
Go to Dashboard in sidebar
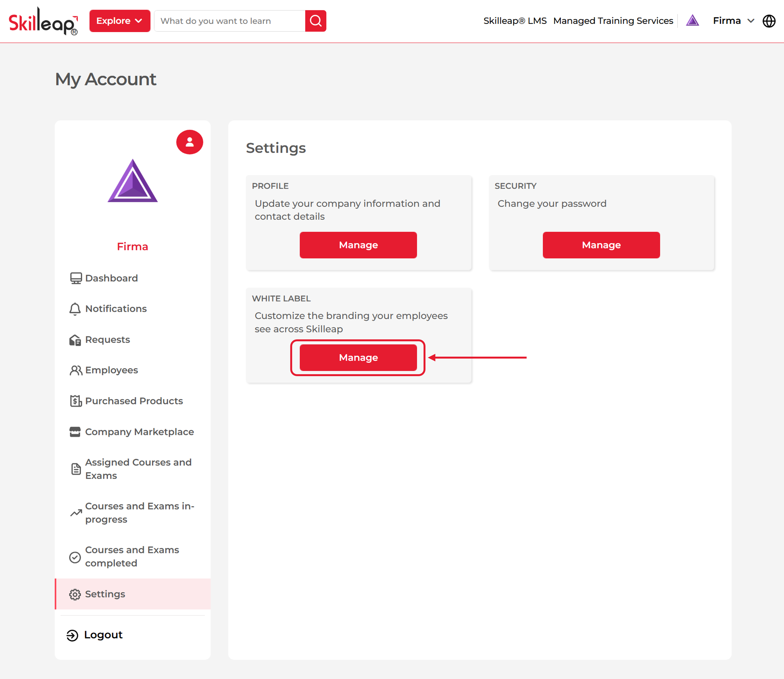111,278
